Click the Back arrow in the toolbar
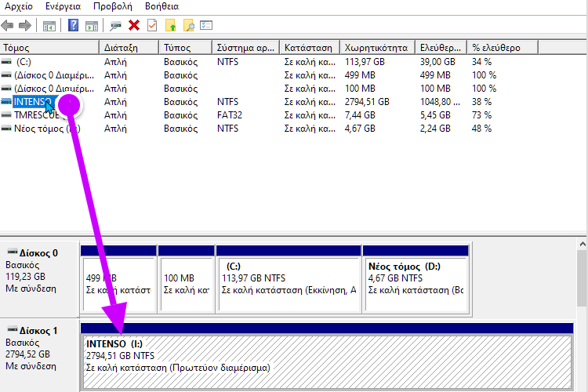This screenshot has height=392, width=588. click(x=9, y=25)
